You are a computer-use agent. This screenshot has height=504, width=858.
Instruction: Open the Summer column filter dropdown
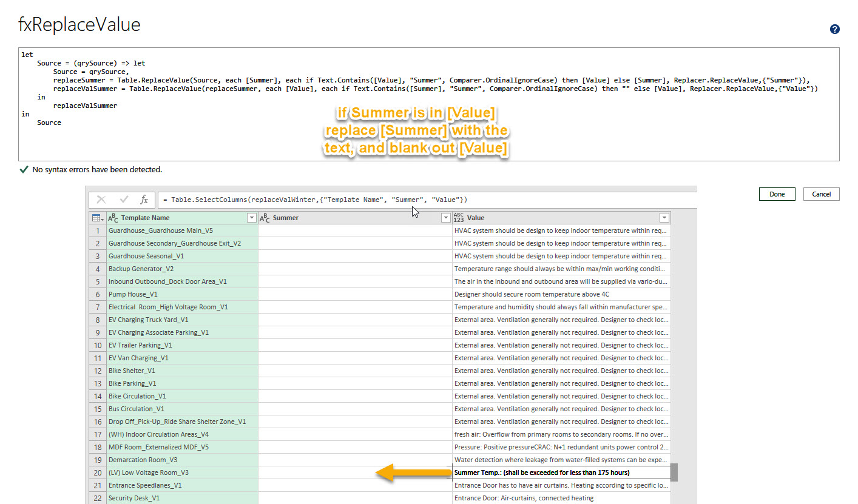(446, 218)
